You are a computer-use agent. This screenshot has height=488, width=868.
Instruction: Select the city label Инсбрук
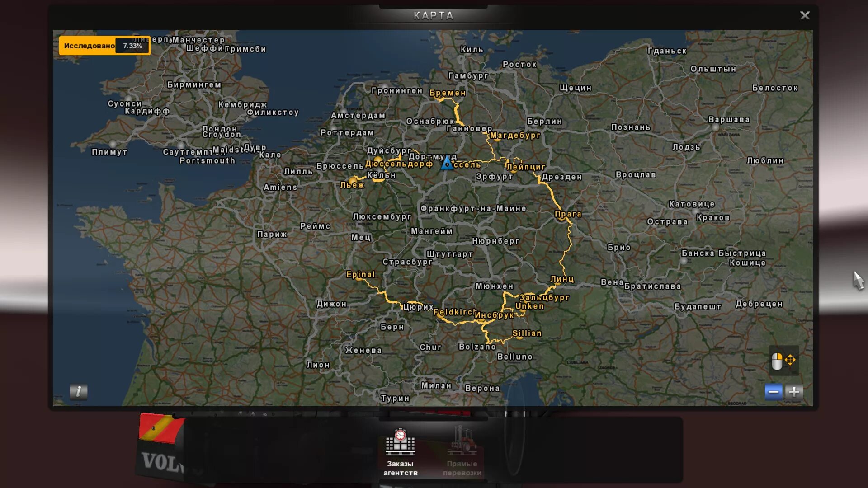495,315
